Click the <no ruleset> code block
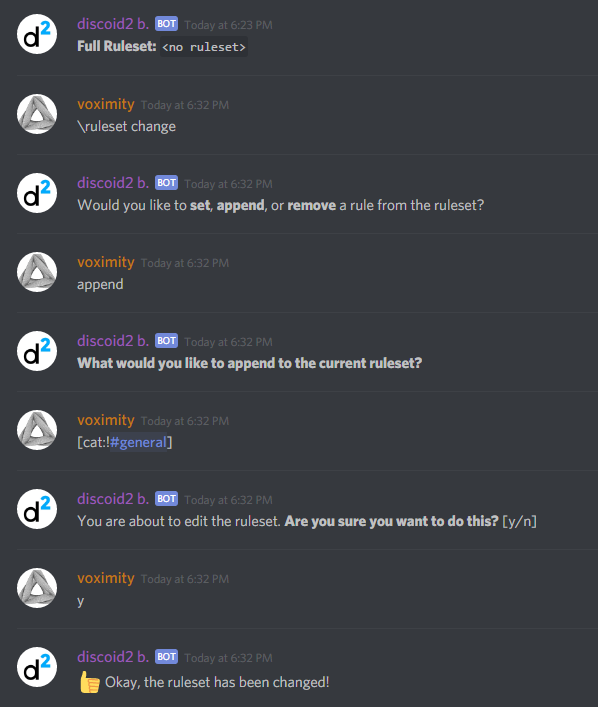Screen dimensions: 598x707 coord(204,47)
